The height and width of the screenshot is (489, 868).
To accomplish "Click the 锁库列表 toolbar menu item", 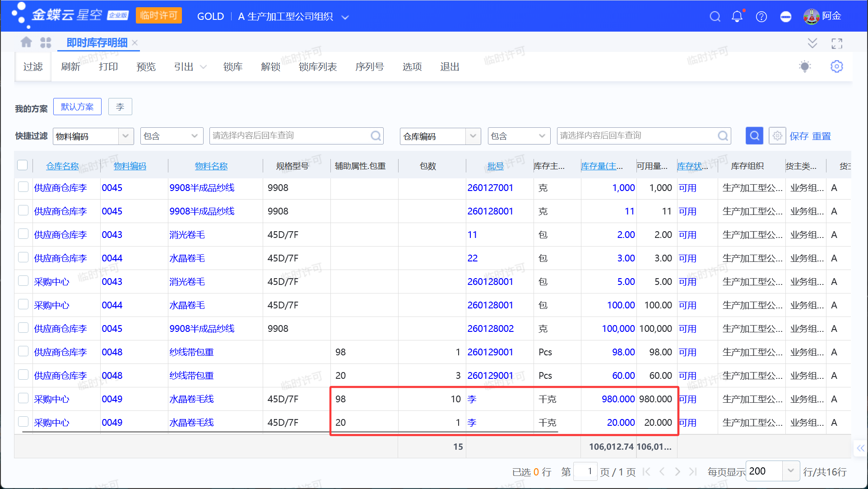I will [317, 67].
